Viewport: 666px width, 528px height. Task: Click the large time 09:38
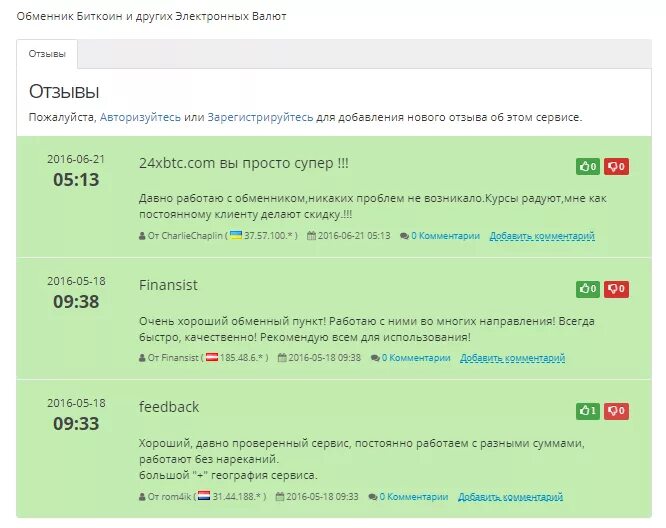(x=76, y=302)
